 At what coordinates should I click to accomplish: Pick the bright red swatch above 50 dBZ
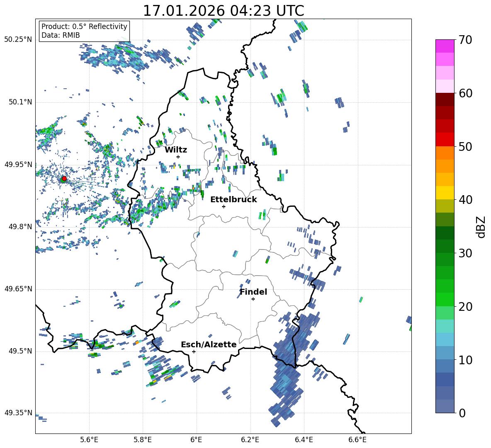coord(445,139)
